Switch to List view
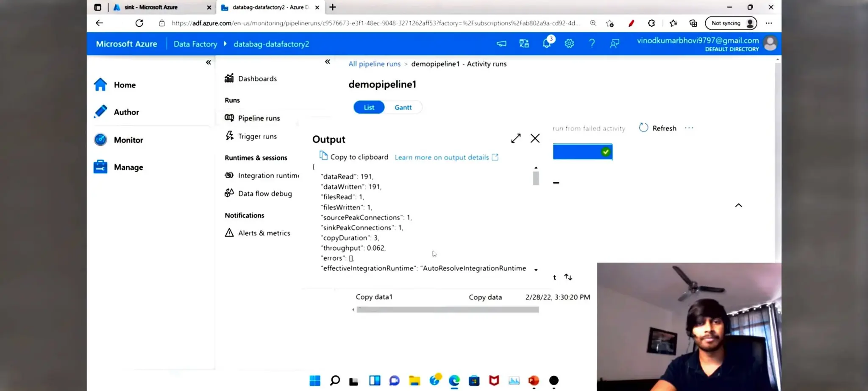This screenshot has height=391, width=868. [369, 107]
